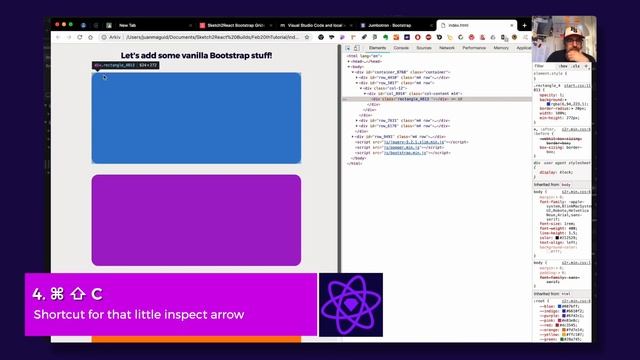Click the Filter field in Styles pane

545,66
